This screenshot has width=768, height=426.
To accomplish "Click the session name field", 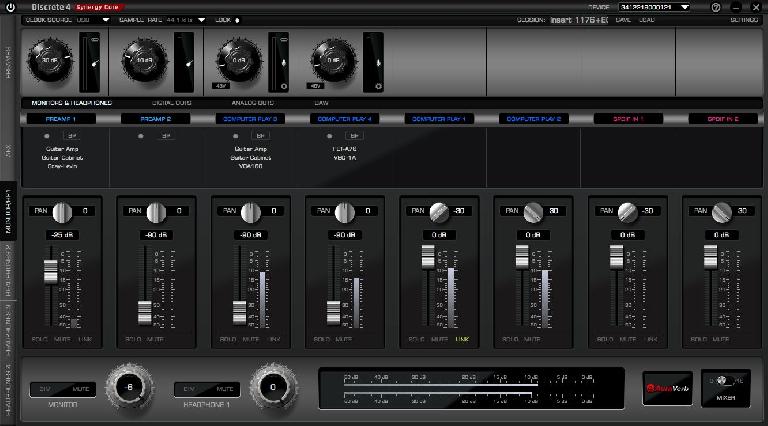I will [578, 20].
